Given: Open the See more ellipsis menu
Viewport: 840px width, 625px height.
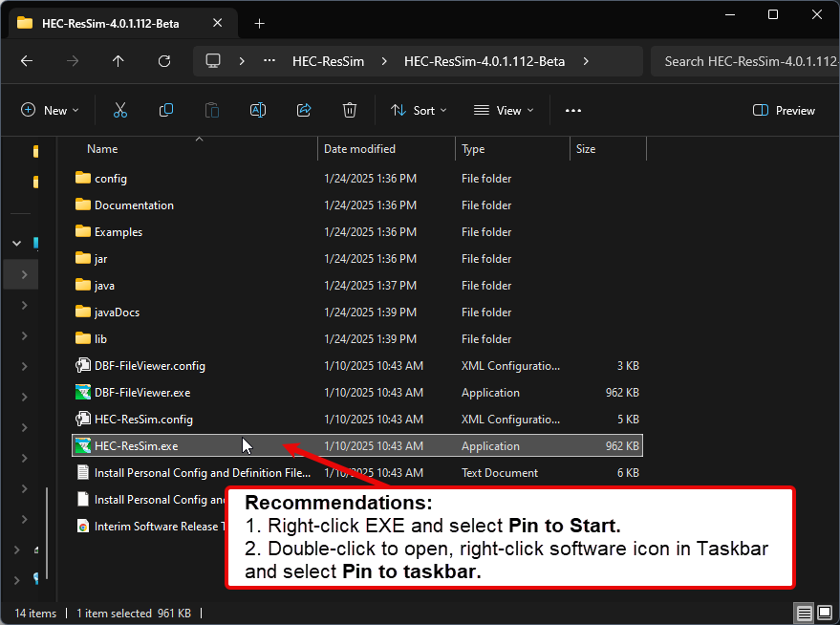Looking at the screenshot, I should (573, 111).
